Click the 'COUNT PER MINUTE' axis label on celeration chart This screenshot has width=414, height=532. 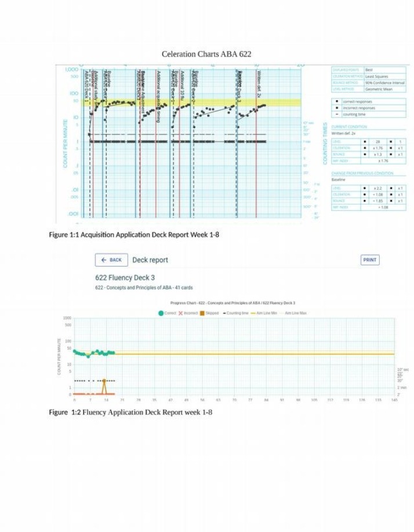click(65, 143)
